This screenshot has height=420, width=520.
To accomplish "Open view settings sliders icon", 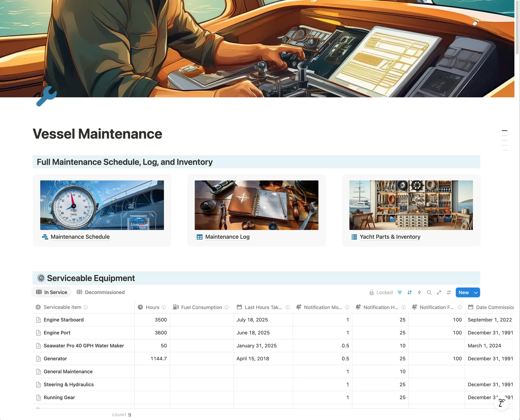I will point(449,292).
